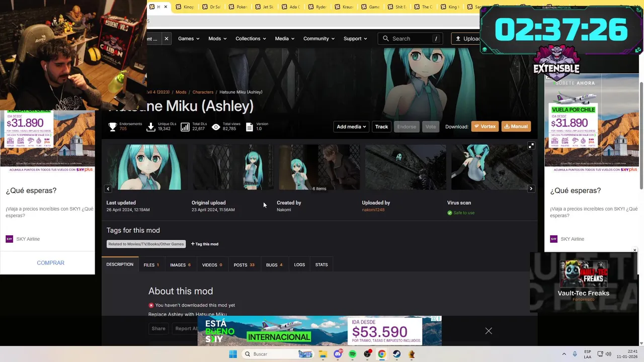Switch to the DESCRIPTION tab
Viewport: 644px width, 362px height.
point(120,264)
